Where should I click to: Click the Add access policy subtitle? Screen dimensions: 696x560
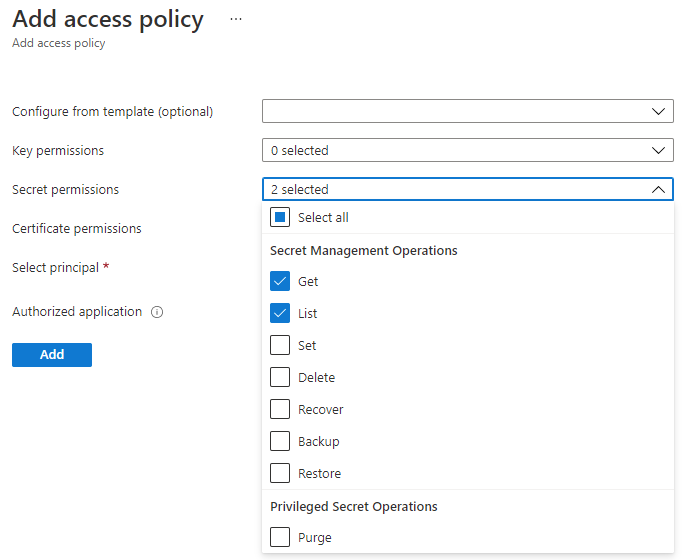59,43
